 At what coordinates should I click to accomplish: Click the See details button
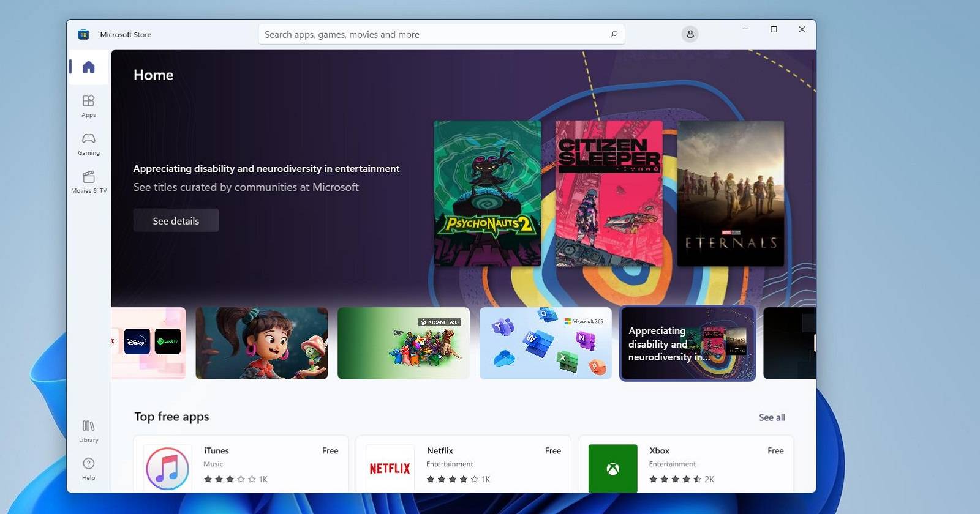click(x=176, y=220)
